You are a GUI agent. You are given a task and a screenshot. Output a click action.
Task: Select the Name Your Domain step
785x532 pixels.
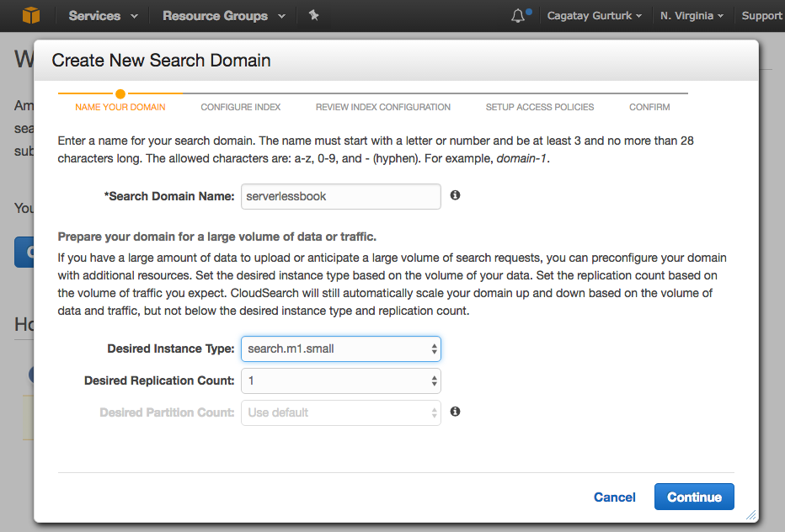[120, 107]
